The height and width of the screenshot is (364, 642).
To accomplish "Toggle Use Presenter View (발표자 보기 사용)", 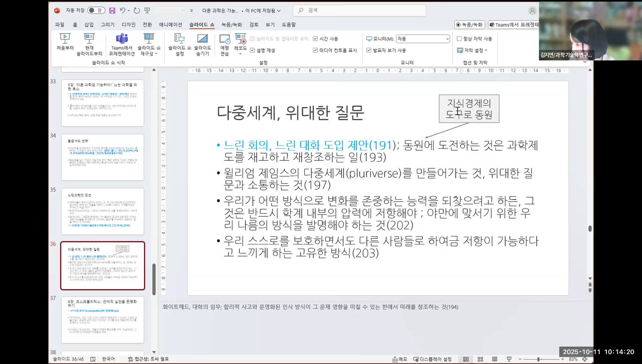I will 369,50.
